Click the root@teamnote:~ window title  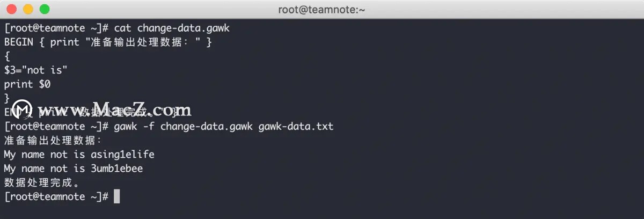[x=322, y=9]
